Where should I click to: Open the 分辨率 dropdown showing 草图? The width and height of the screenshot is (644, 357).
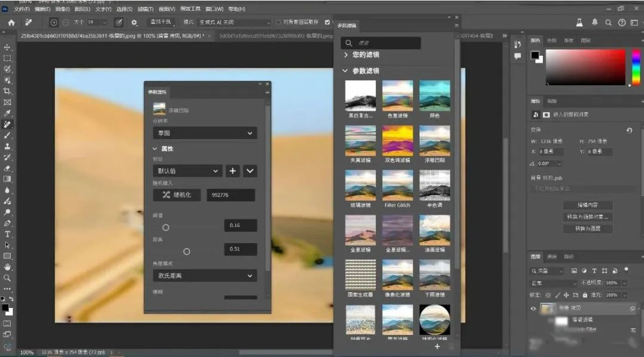tap(205, 133)
